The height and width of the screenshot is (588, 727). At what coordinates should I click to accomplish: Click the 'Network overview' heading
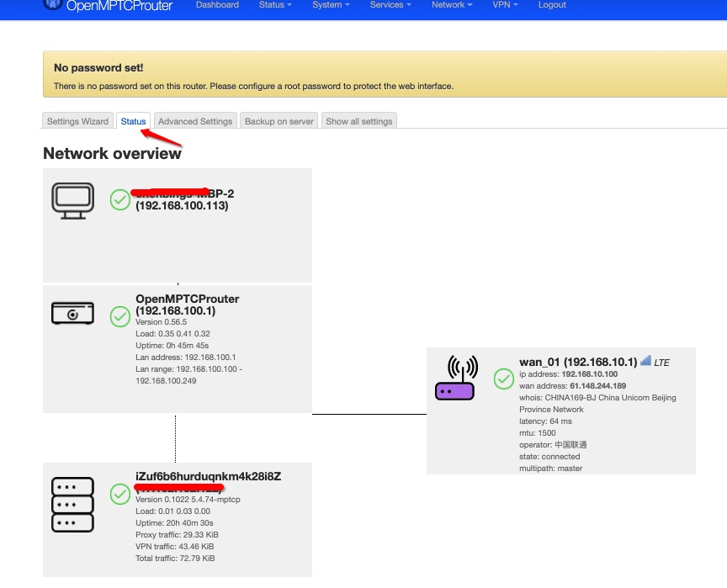[x=112, y=153]
